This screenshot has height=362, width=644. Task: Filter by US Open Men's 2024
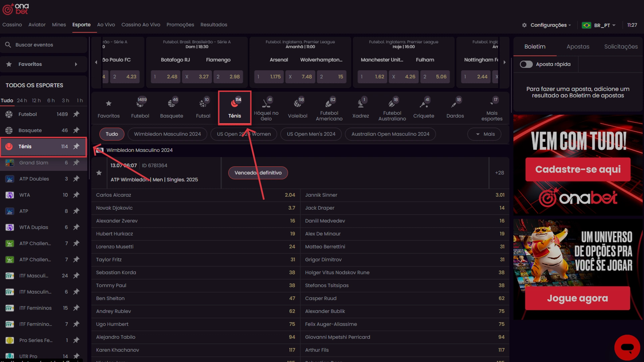click(x=311, y=134)
